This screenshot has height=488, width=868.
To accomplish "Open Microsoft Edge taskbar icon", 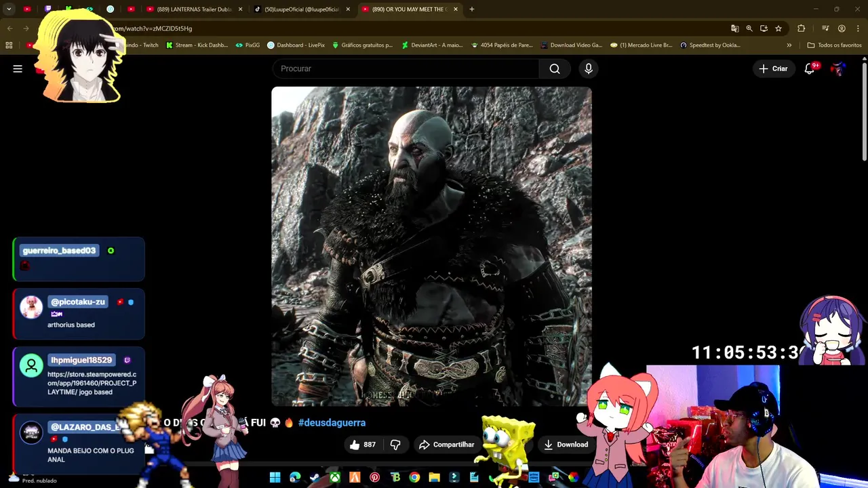I will [295, 478].
